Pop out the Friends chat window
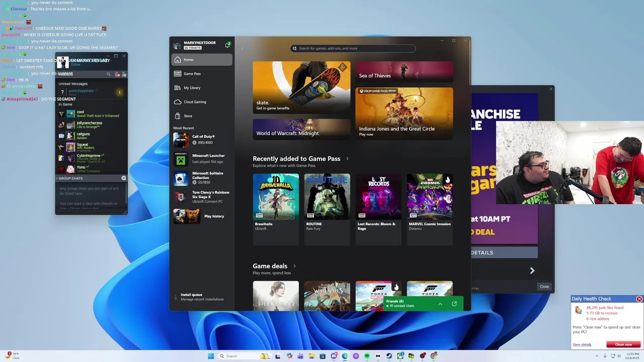The image size is (644, 362). pyautogui.click(x=454, y=304)
